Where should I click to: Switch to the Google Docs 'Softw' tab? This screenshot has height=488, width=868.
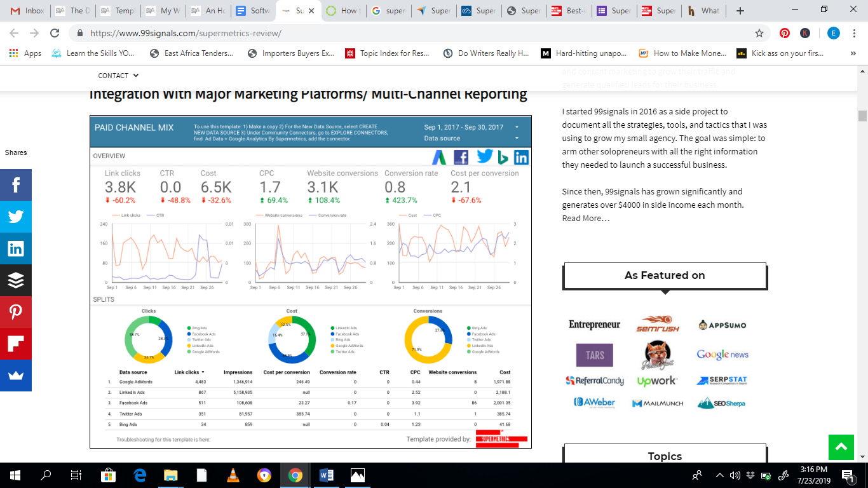(252, 11)
